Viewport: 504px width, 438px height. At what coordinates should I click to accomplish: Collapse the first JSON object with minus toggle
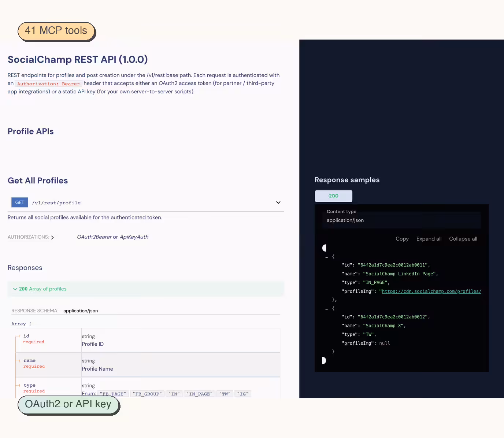pos(327,257)
